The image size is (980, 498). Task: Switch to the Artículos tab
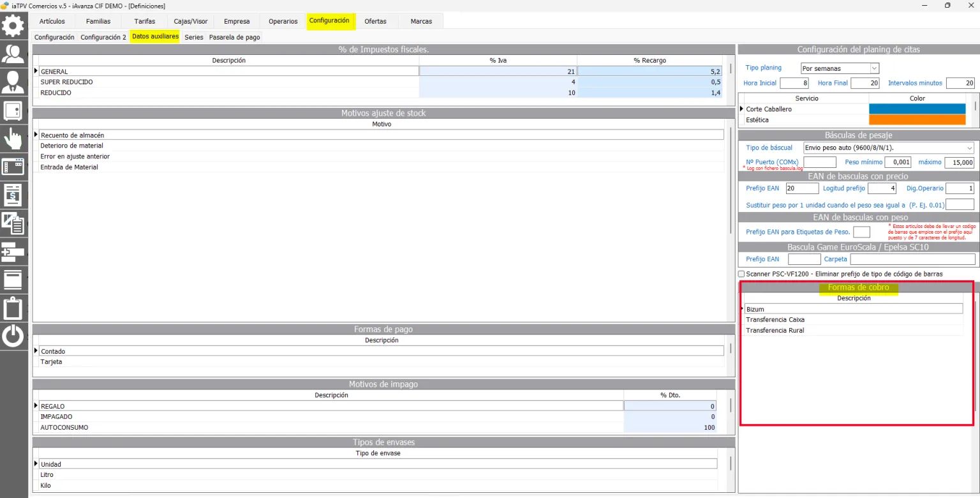coord(52,21)
